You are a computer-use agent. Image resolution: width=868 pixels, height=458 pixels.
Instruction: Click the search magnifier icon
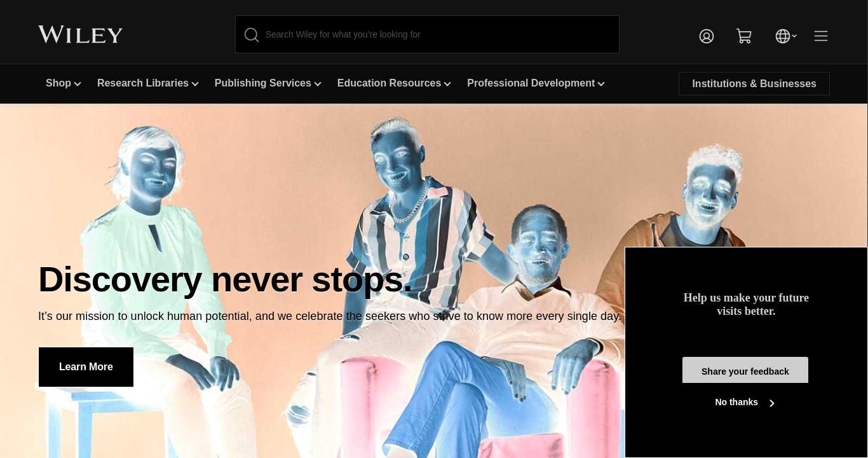pyautogui.click(x=252, y=35)
